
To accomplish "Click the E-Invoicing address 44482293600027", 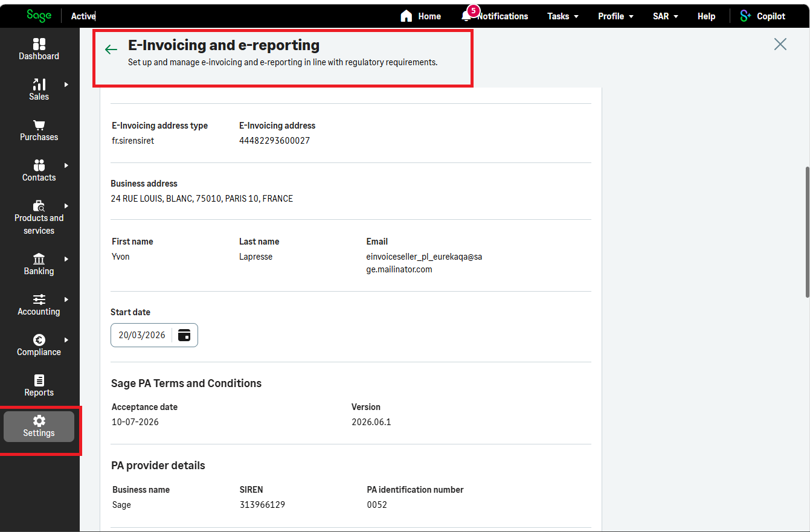I will (x=275, y=141).
